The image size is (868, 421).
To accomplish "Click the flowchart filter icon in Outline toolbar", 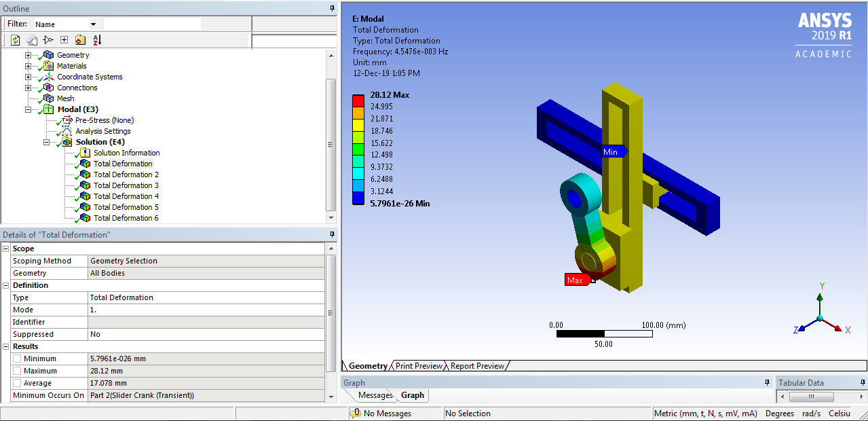I will [x=48, y=40].
